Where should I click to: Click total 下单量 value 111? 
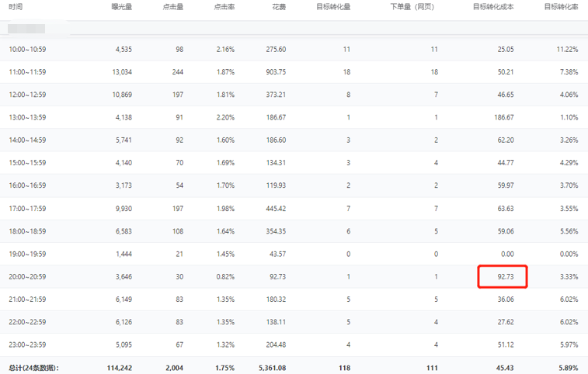point(432,368)
